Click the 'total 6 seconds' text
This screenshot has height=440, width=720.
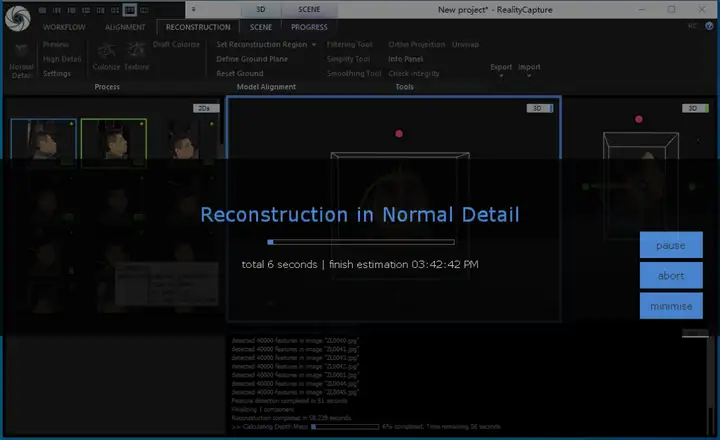pyautogui.click(x=279, y=265)
